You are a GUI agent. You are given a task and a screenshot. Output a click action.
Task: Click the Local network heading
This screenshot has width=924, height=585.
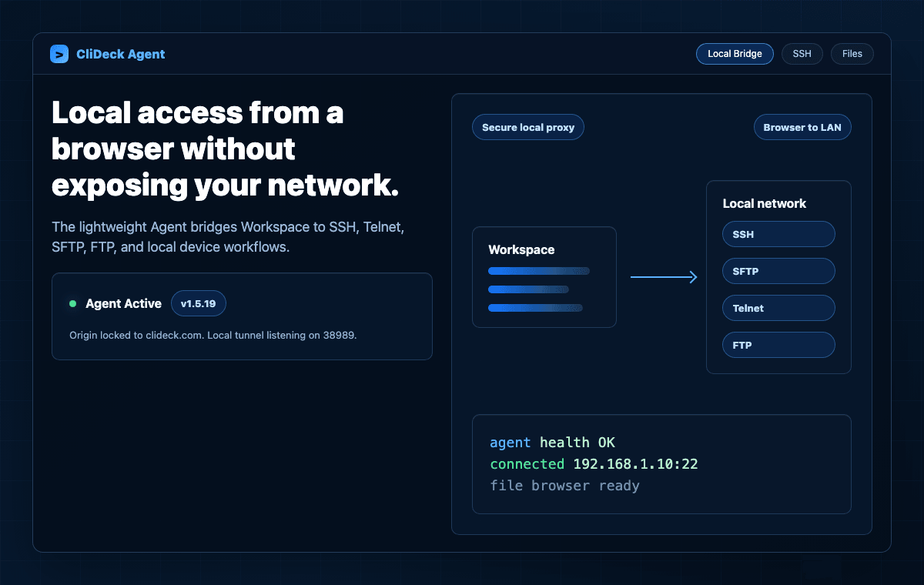point(764,203)
